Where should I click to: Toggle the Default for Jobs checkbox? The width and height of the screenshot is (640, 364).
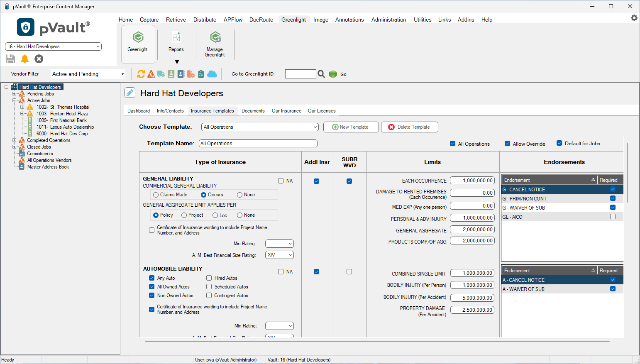point(559,143)
